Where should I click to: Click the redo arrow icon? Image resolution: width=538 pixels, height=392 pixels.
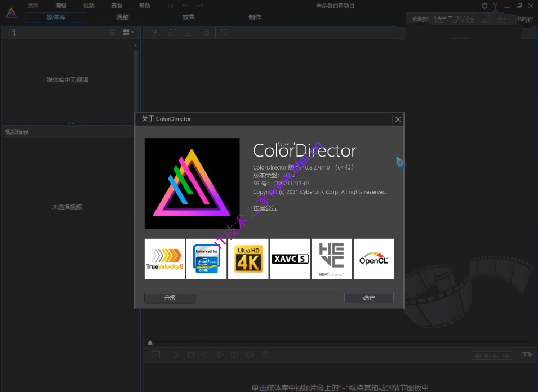200,6
